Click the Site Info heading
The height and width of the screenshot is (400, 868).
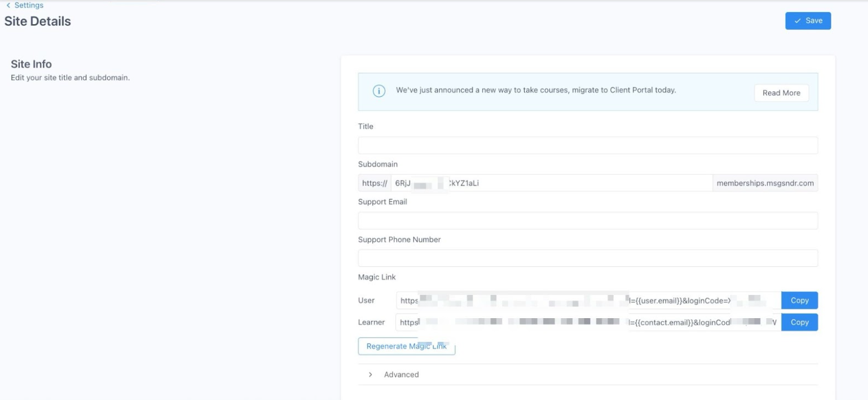click(x=32, y=64)
